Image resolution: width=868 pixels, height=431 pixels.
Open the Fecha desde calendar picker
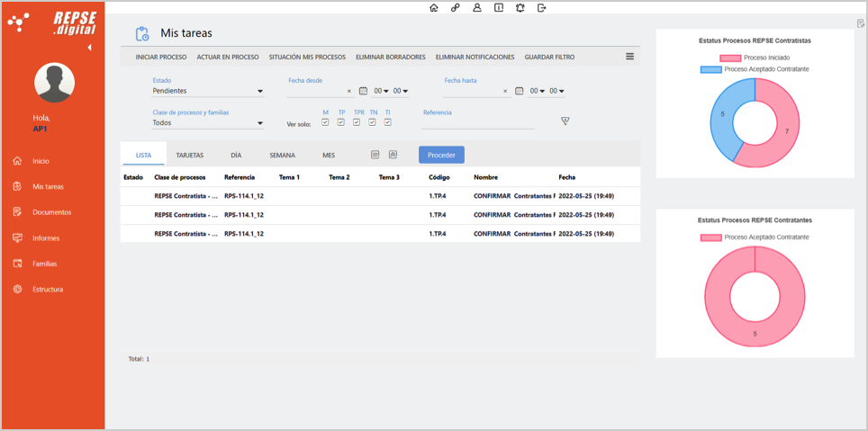[x=363, y=91]
